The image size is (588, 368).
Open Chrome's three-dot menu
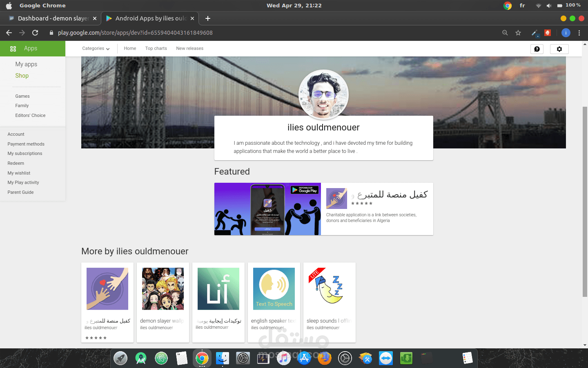[579, 33]
